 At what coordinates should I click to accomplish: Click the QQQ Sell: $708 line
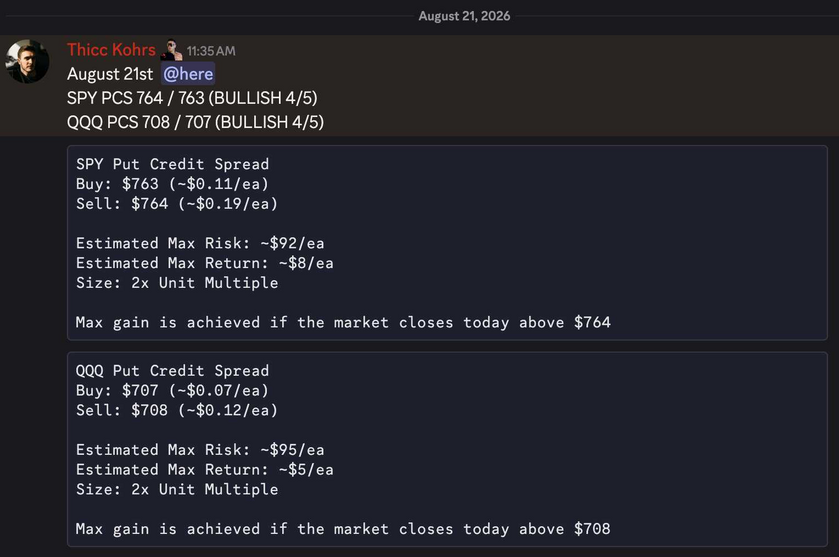pyautogui.click(x=177, y=410)
